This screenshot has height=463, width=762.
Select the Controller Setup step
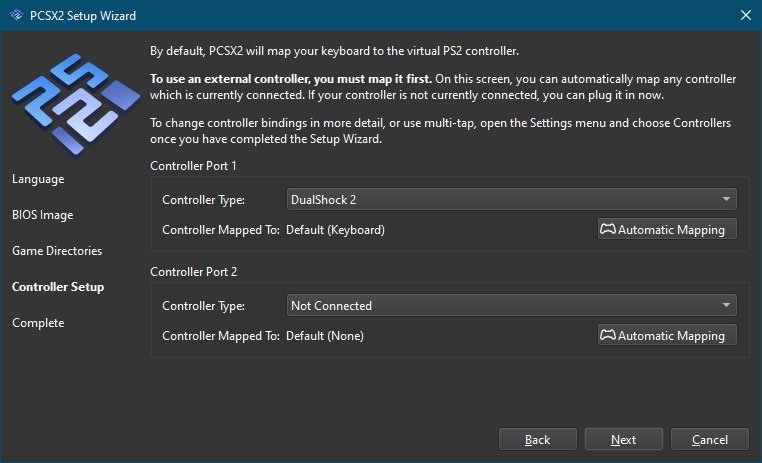click(58, 287)
